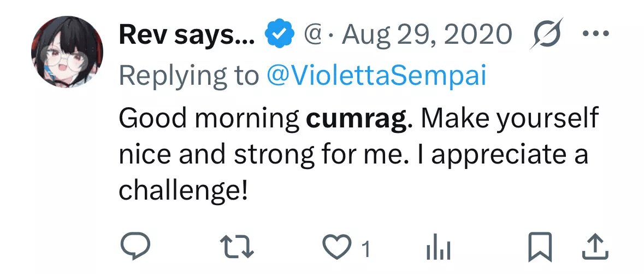The height and width of the screenshot is (274, 644).
Task: Click the 'Replying to' label text
Action: tap(189, 77)
